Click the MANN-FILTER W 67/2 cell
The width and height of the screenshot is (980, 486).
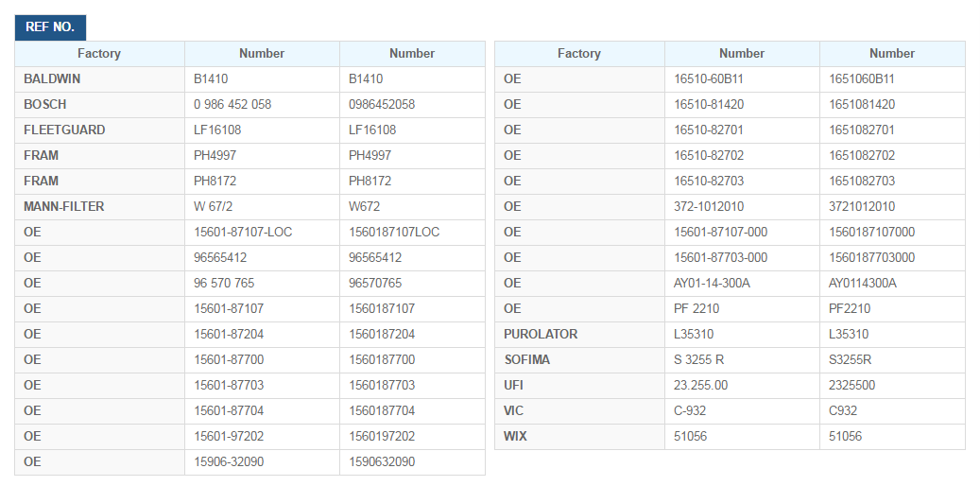tap(263, 207)
